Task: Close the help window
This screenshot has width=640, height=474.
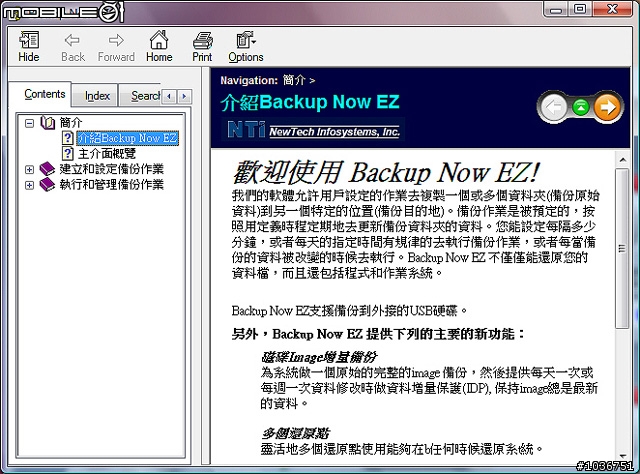Action: (x=612, y=9)
